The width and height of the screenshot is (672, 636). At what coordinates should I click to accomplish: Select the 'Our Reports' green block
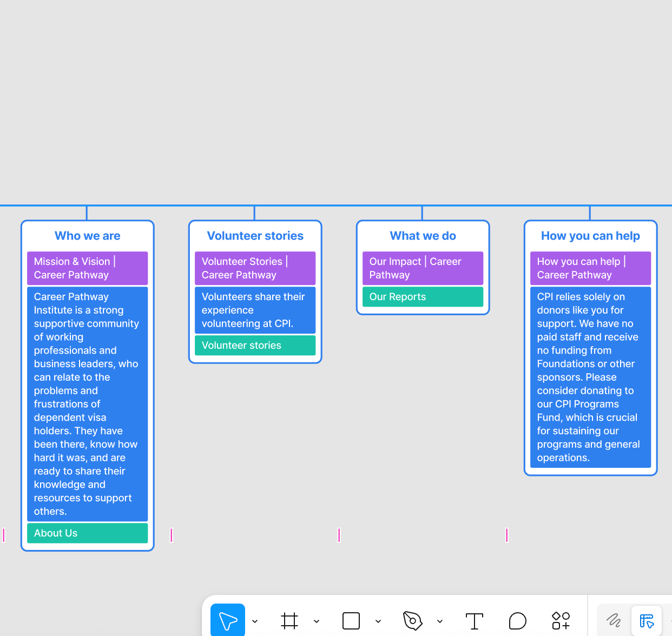pos(423,297)
